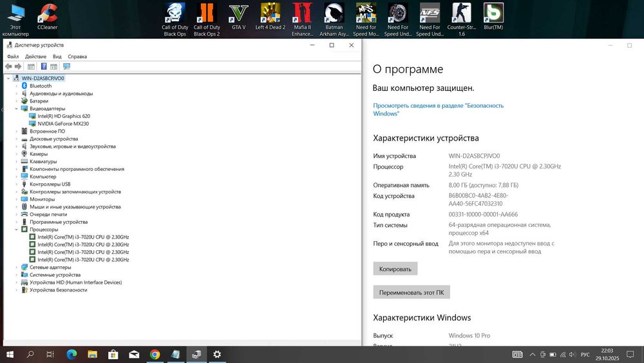
Task: Expand the Контроллеры USB category
Action: [x=17, y=184]
